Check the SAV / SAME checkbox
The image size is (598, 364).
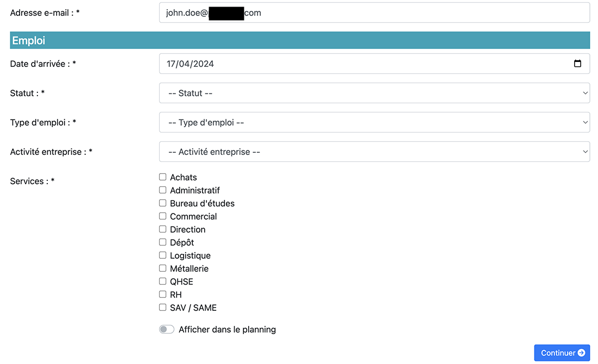163,307
